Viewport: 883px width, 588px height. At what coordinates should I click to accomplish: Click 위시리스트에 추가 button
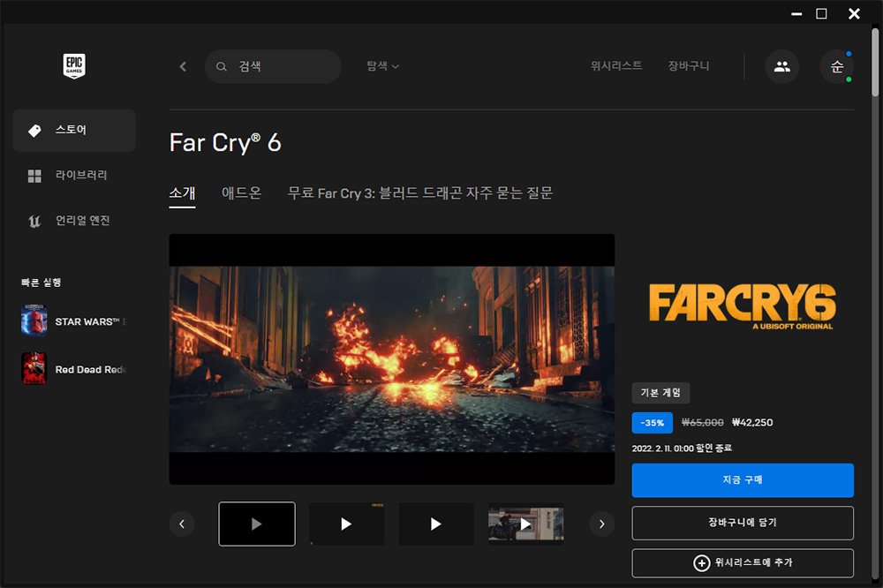tap(743, 562)
